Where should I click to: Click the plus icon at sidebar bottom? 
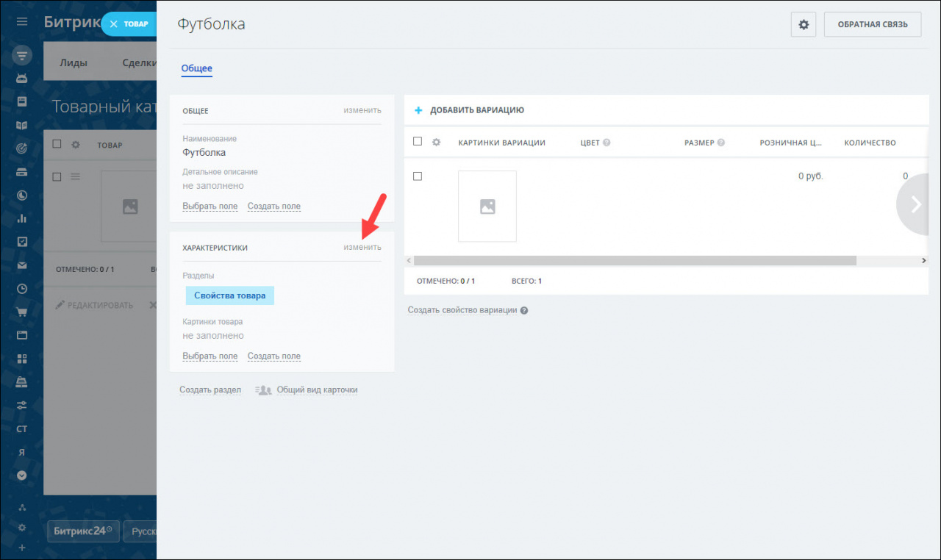[22, 548]
